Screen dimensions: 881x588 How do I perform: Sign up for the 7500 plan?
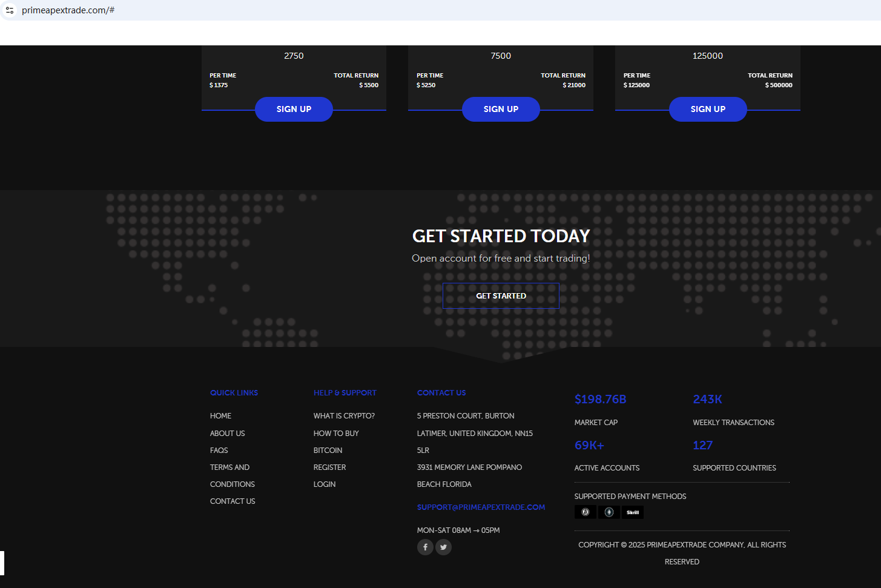(501, 110)
